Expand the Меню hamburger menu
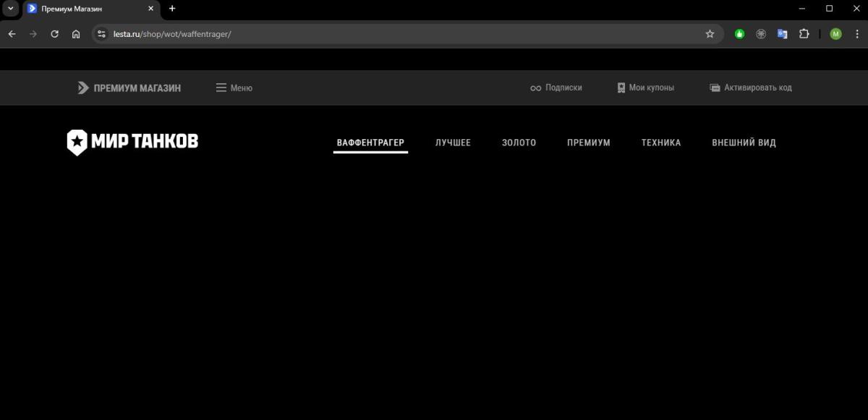Image resolution: width=868 pixels, height=420 pixels. click(234, 88)
